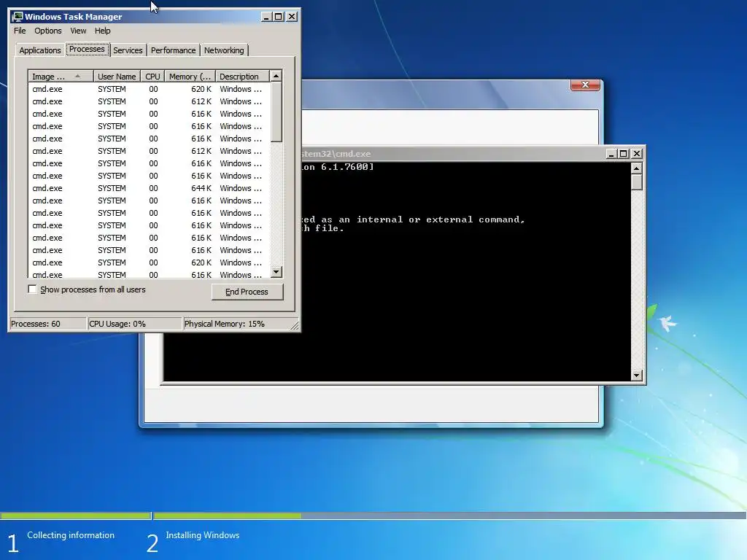This screenshot has height=560, width=747.
Task: Open the Networking tab
Action: (224, 50)
